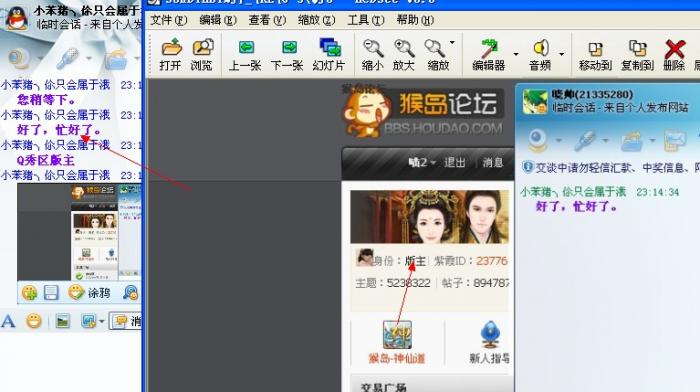Click the 放大 zoom in magnifier
700x392 pixels.
pos(404,54)
